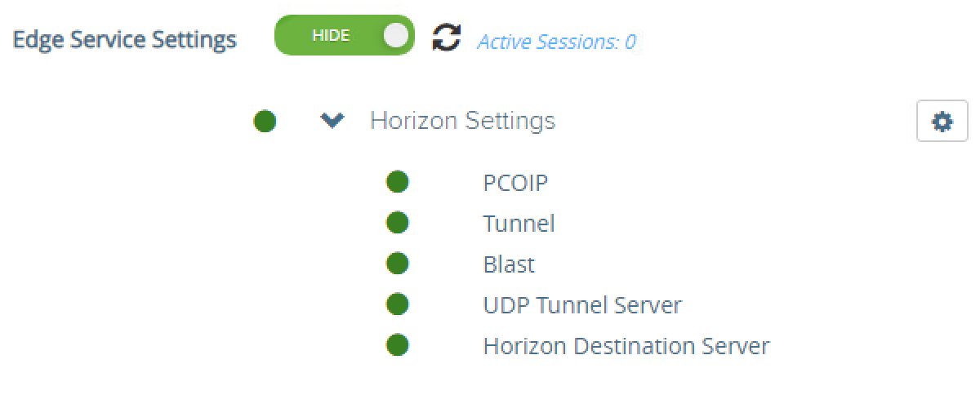Click the PCOIP green status indicator
Image resolution: width=980 pixels, height=395 pixels.
(x=397, y=182)
